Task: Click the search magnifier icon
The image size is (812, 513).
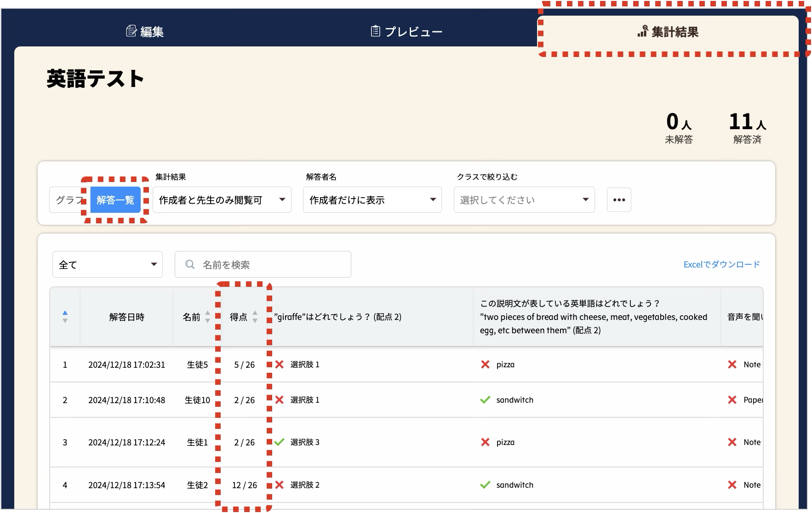Action: click(190, 264)
